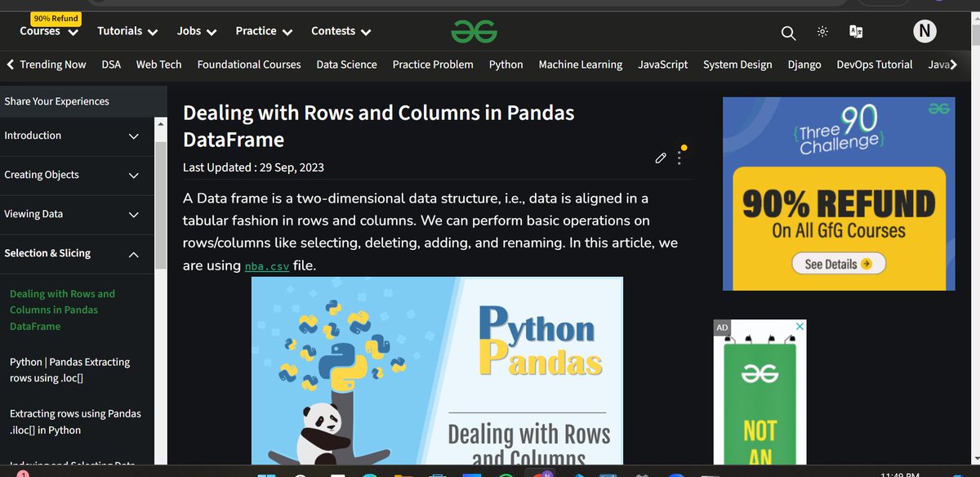This screenshot has height=477, width=980.
Task: Open the Contests dropdown menu
Action: [x=341, y=32]
